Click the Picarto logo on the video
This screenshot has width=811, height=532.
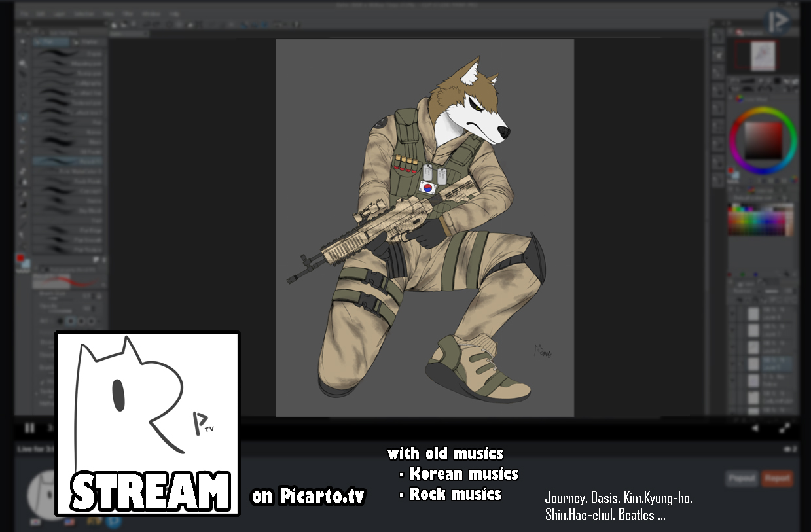pyautogui.click(x=779, y=22)
